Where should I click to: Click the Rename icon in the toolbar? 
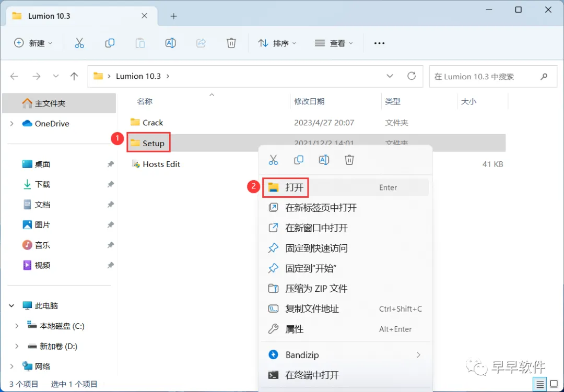tap(170, 43)
